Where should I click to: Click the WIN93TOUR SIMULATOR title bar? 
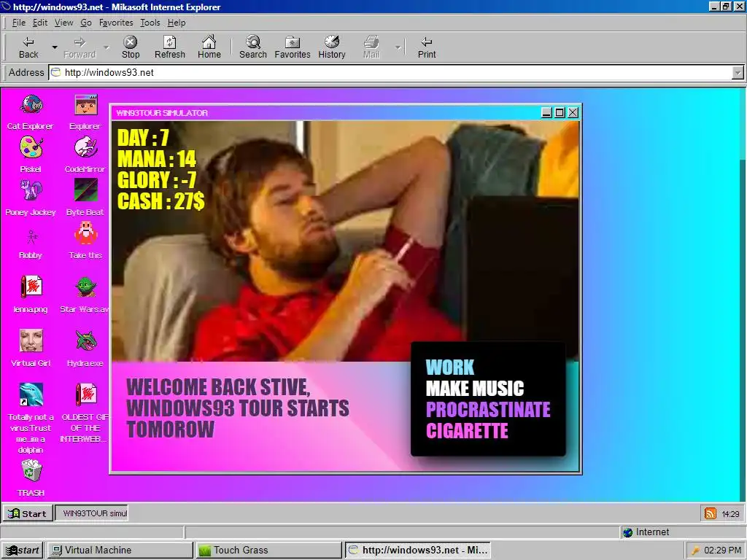click(326, 113)
